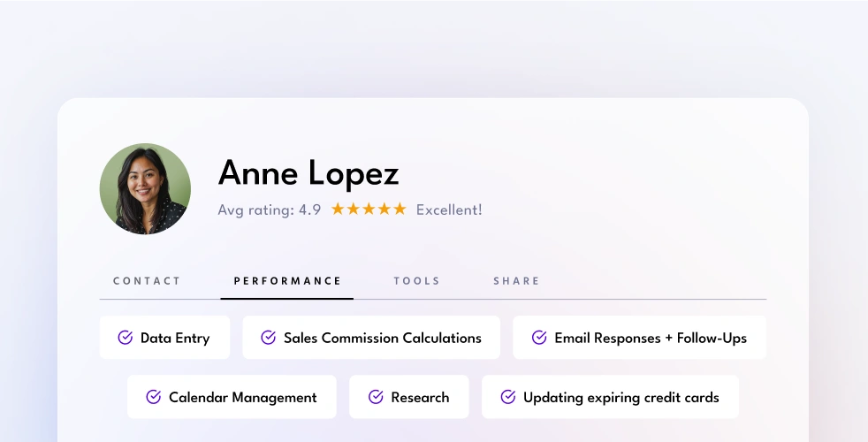Image resolution: width=868 pixels, height=442 pixels.
Task: Click the Sales Commission Calculations label text
Action: click(x=383, y=338)
